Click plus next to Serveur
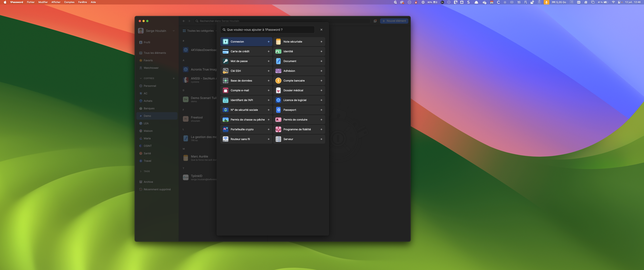This screenshot has height=270, width=644. [321, 139]
